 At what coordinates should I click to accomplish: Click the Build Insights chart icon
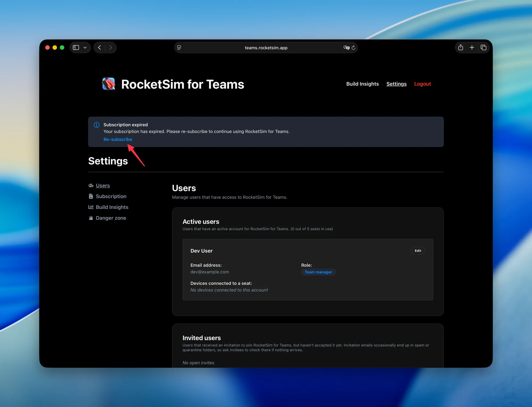[91, 207]
